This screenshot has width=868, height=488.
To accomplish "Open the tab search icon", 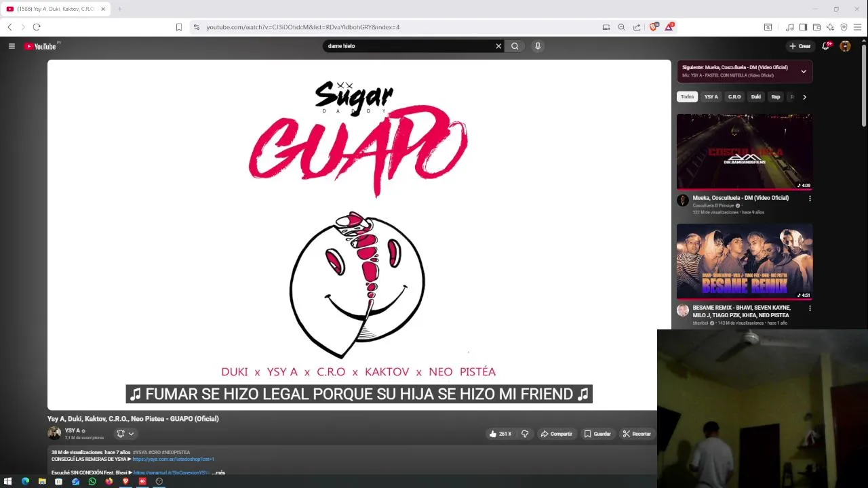I will (x=768, y=27).
